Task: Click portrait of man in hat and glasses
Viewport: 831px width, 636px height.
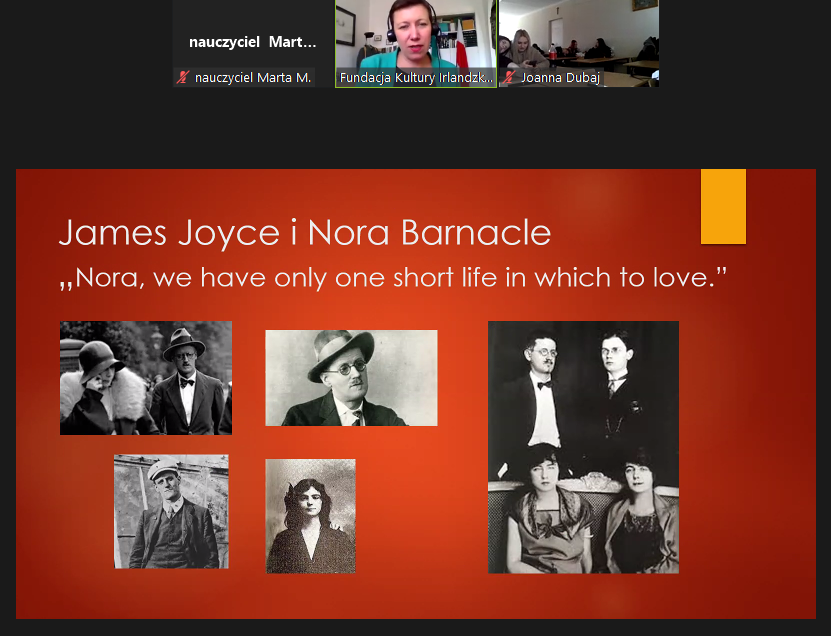Action: click(351, 378)
